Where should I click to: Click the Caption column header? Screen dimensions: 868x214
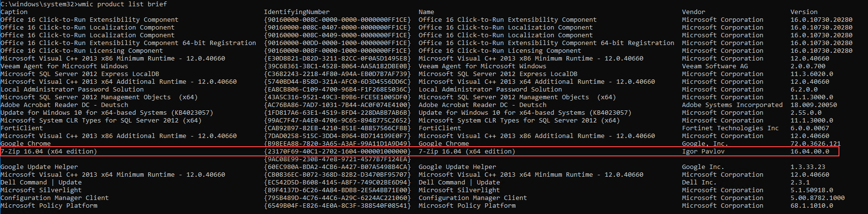(14, 12)
